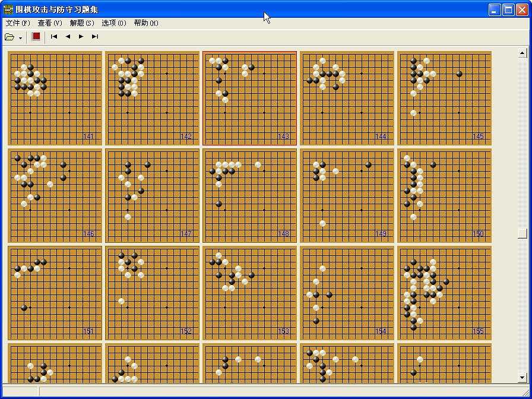Select Go problem board 144

[x=347, y=99]
